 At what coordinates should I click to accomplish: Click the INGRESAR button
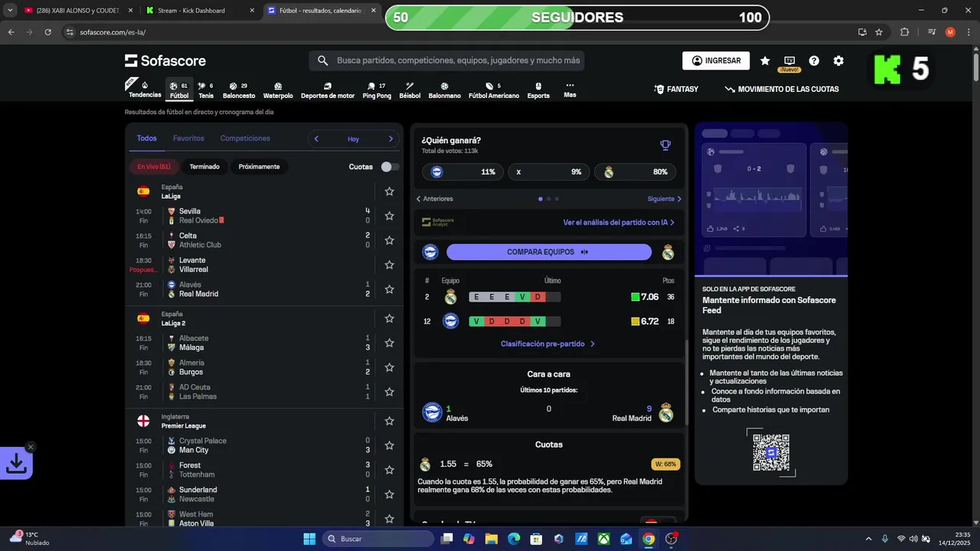click(716, 60)
